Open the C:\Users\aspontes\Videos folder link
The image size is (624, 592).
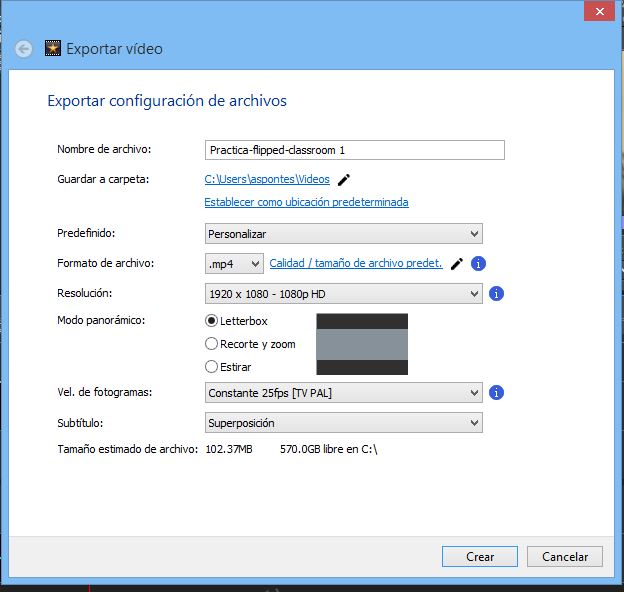coord(267,180)
